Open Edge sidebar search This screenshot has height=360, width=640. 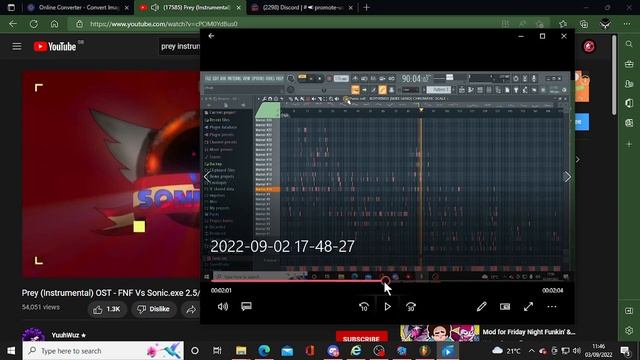(x=629, y=44)
